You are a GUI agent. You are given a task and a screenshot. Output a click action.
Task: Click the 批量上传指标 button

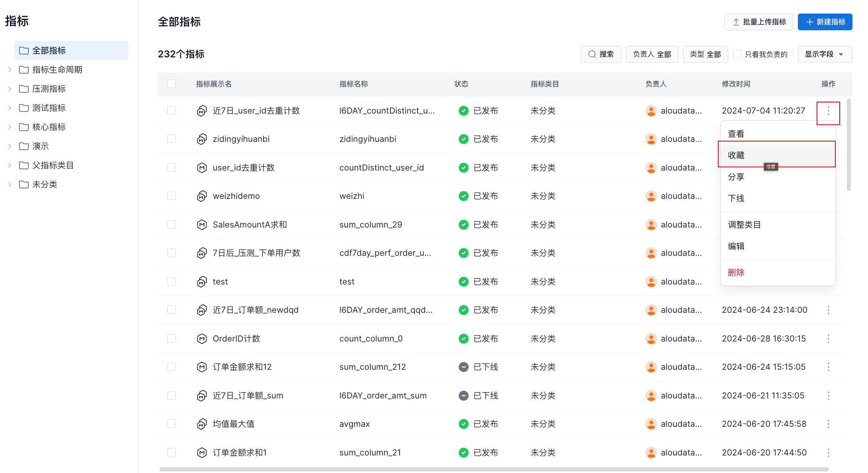tap(758, 22)
